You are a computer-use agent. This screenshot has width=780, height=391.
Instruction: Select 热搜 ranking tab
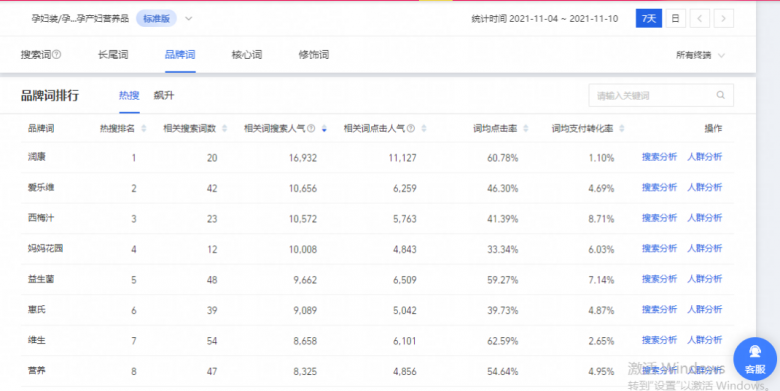tap(129, 96)
